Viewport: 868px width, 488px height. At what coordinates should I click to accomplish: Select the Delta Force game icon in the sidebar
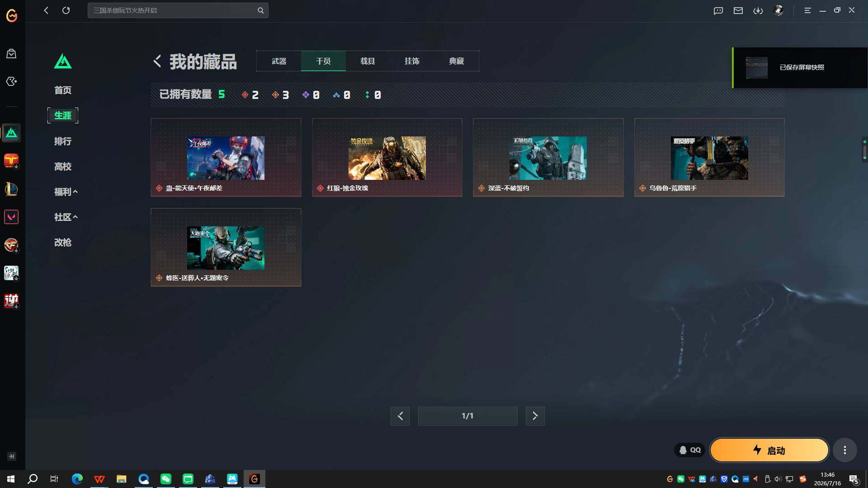(x=11, y=133)
